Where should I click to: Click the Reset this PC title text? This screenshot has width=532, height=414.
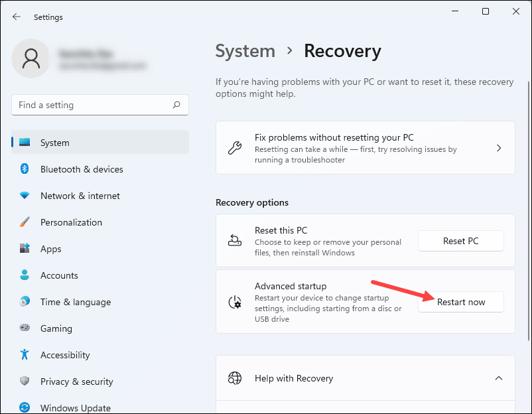[x=281, y=230]
